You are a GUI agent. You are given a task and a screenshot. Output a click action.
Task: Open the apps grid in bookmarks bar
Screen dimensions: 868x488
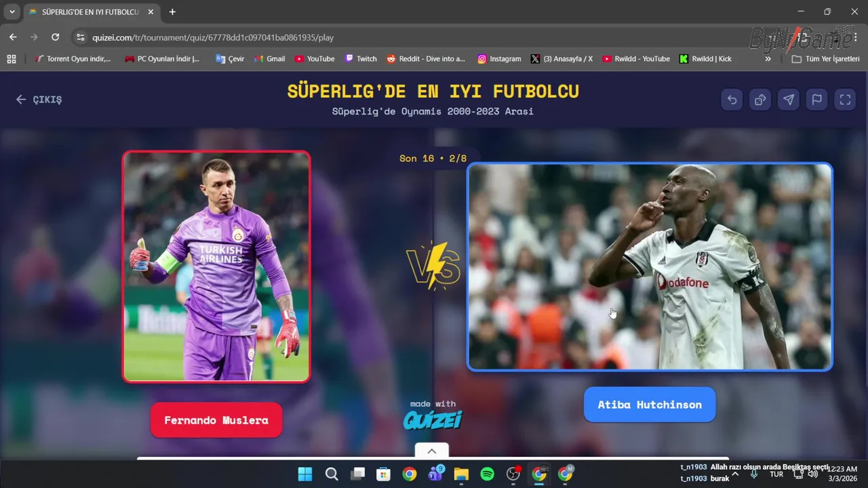pyautogui.click(x=12, y=59)
